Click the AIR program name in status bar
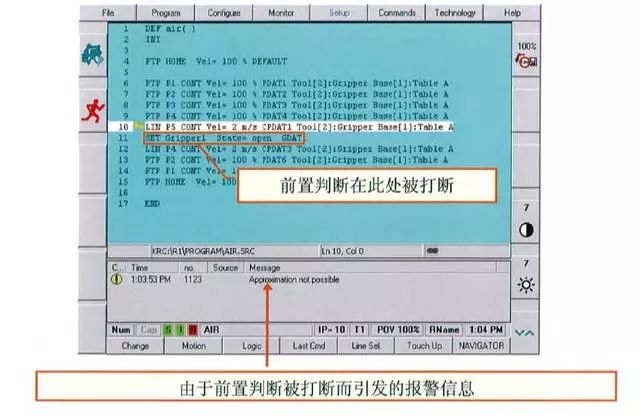640x416 pixels. tap(211, 329)
